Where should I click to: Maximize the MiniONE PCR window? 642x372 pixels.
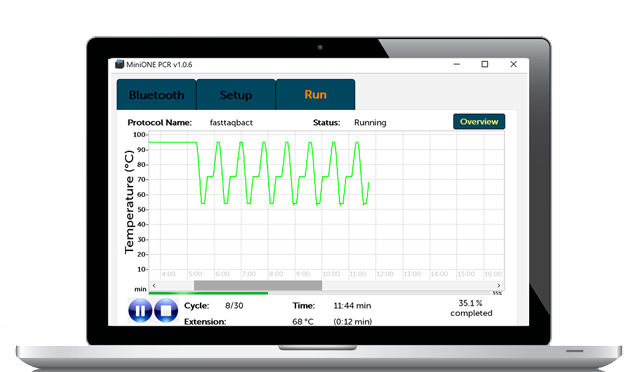(x=485, y=64)
